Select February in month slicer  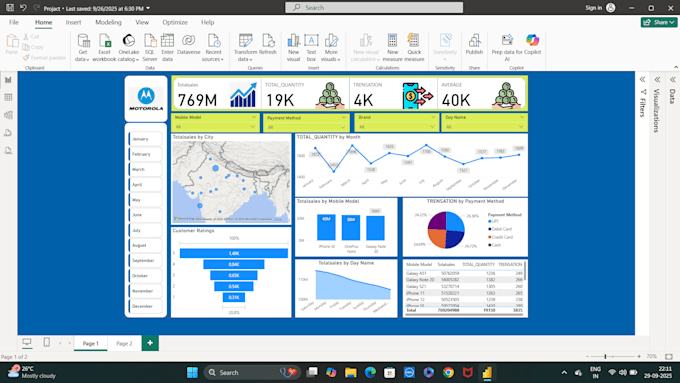tap(146, 154)
